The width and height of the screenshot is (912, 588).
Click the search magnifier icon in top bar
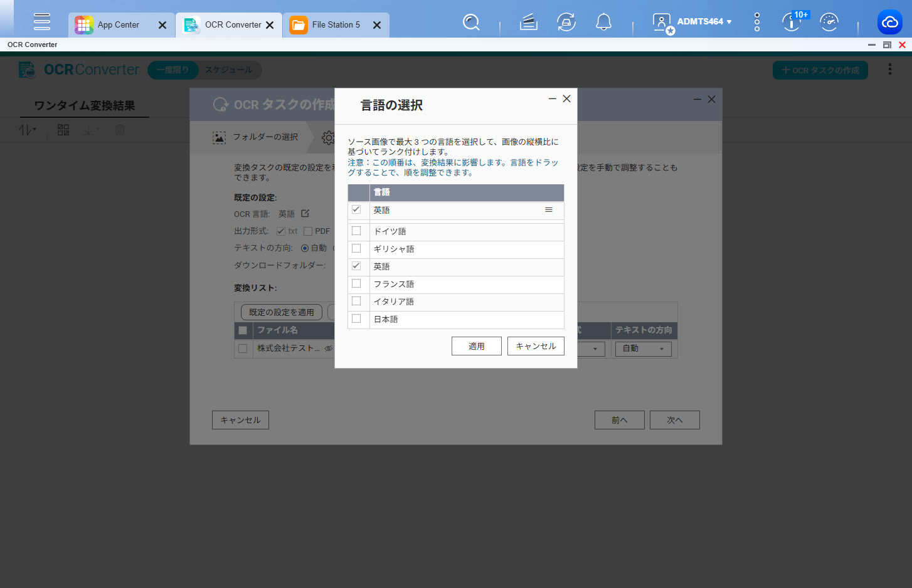(471, 23)
